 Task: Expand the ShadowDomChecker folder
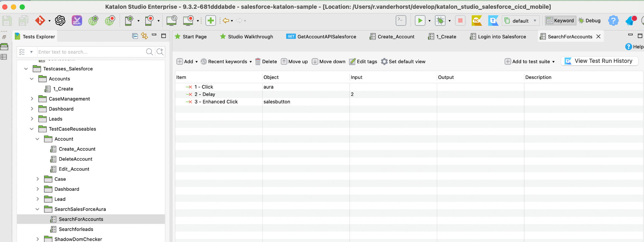click(37, 239)
